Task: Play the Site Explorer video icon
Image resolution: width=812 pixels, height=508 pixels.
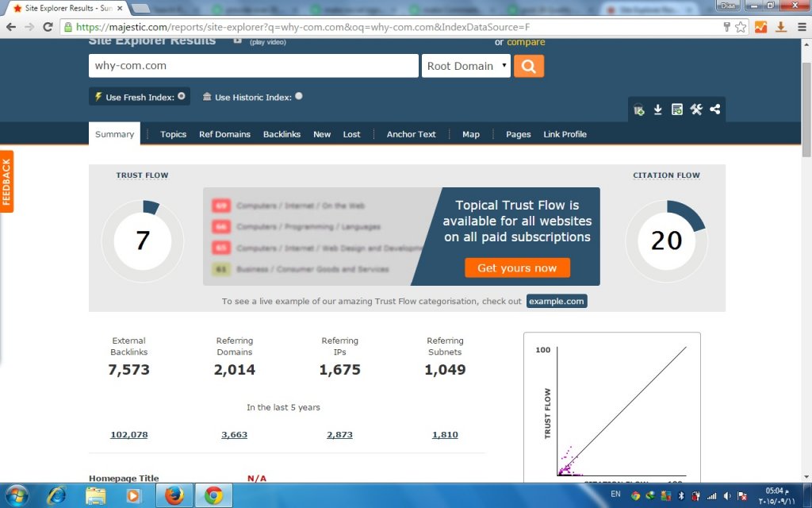Action: 237,41
